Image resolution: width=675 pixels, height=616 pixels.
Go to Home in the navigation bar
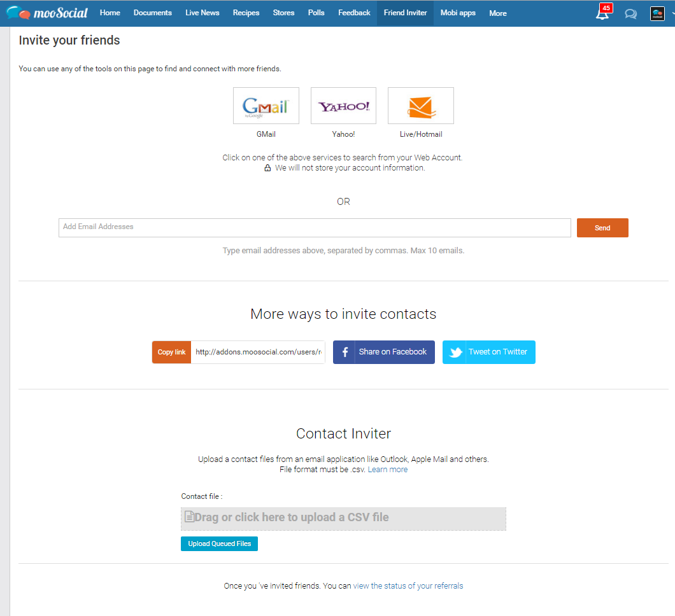(110, 13)
